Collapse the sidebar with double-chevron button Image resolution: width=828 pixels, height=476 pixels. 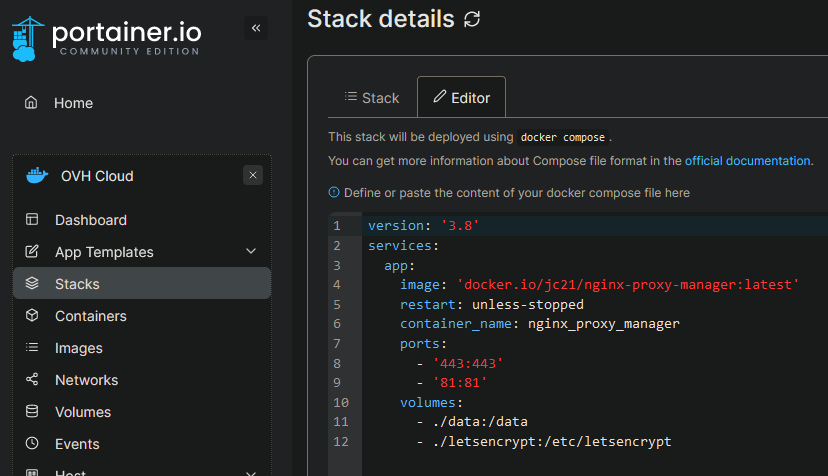(256, 28)
